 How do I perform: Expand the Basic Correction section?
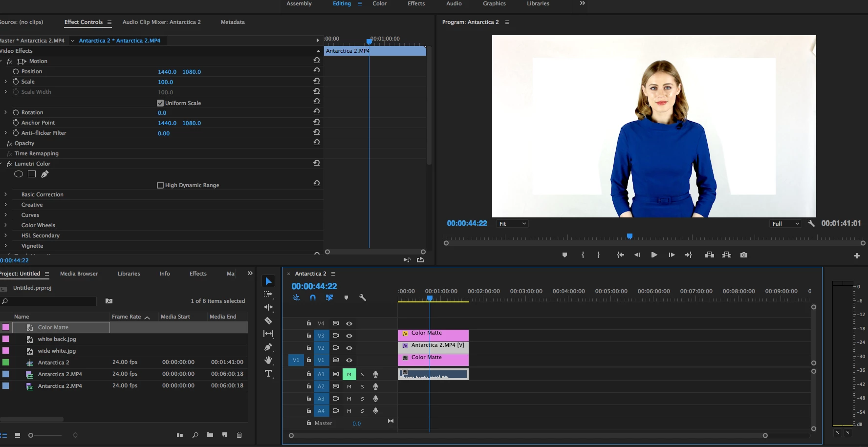(x=6, y=194)
